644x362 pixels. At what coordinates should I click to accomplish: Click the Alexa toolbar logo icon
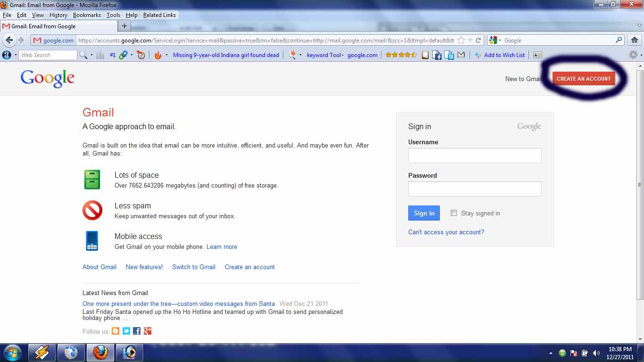pos(7,55)
